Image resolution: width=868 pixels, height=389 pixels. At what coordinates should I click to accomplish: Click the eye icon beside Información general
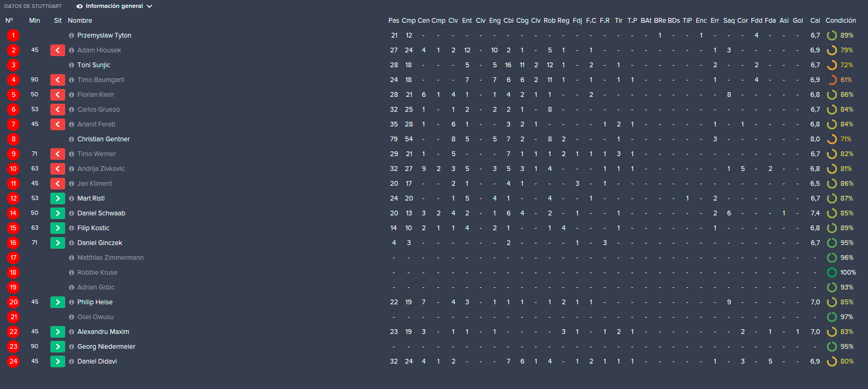79,6
